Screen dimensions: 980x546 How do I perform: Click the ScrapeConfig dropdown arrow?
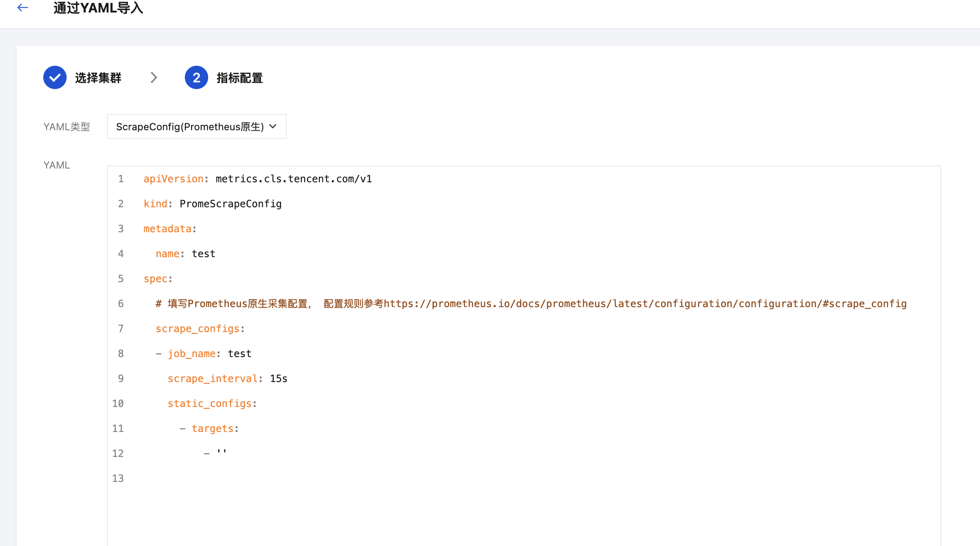coord(273,127)
